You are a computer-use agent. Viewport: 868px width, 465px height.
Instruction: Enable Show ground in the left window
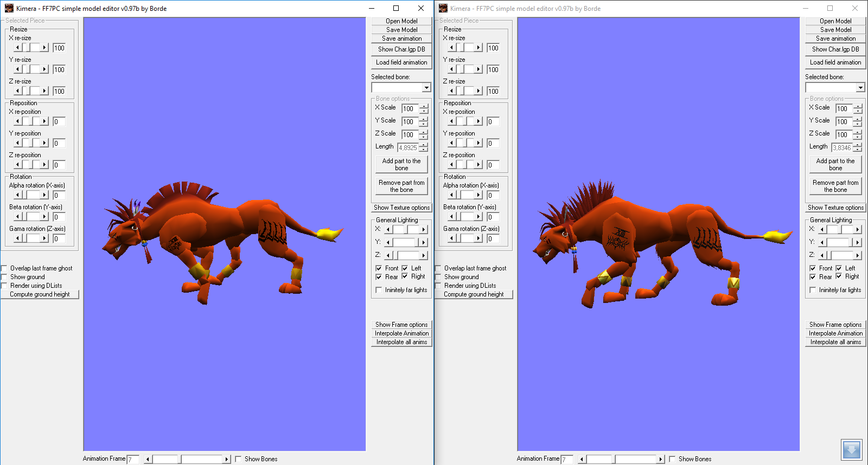(x=4, y=277)
